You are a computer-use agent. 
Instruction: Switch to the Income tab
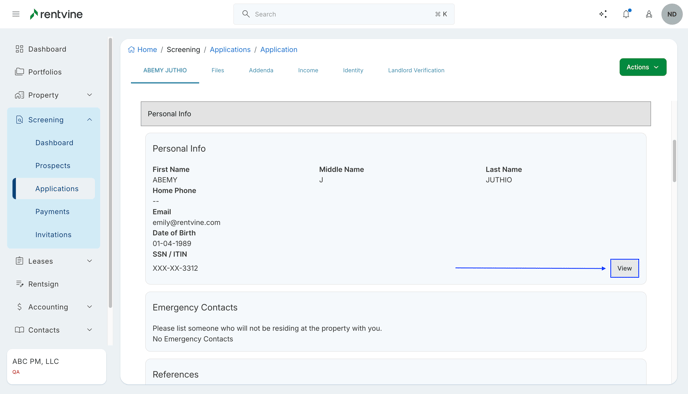coord(308,71)
